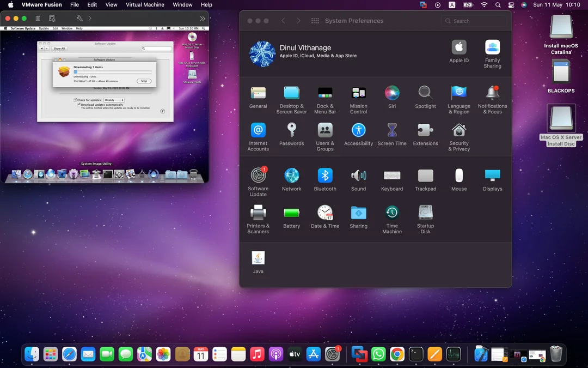The image size is (588, 368).
Task: Show all preferences grid button
Action: (x=315, y=21)
